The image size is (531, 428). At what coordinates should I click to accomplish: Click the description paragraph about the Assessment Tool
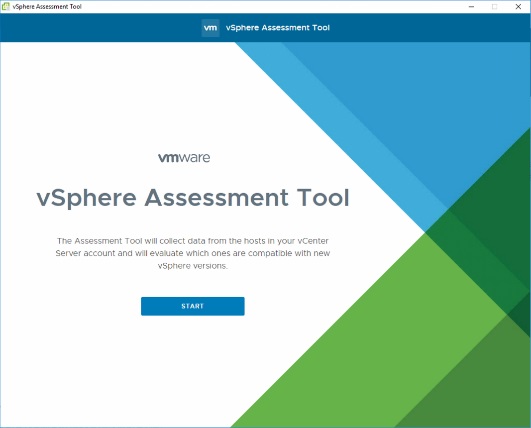click(193, 253)
